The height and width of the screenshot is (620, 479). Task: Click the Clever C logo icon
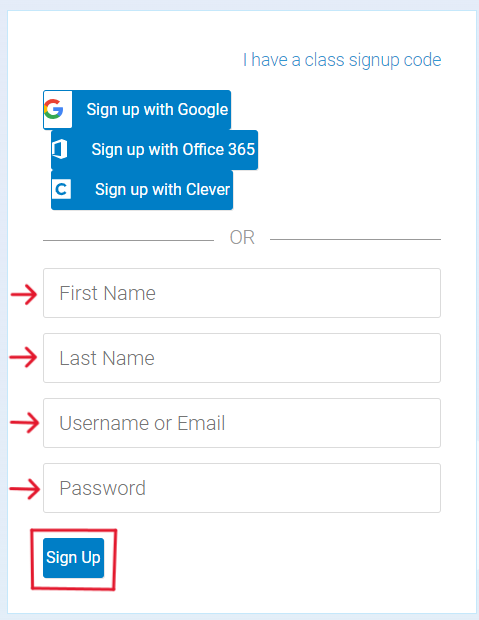click(x=61, y=189)
